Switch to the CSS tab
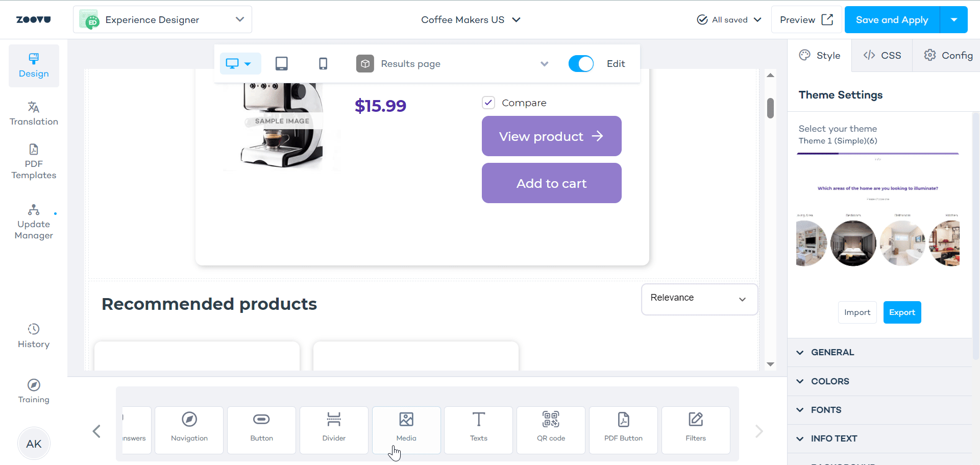This screenshot has width=980, height=465. [882, 56]
